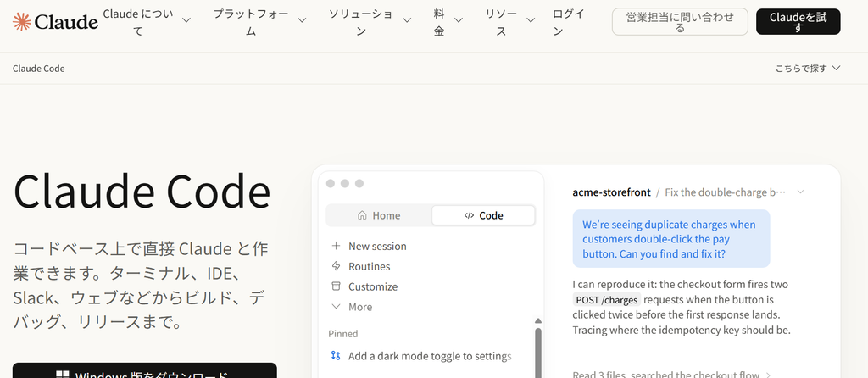Click the More label in sidebar
868x378 pixels.
(360, 307)
